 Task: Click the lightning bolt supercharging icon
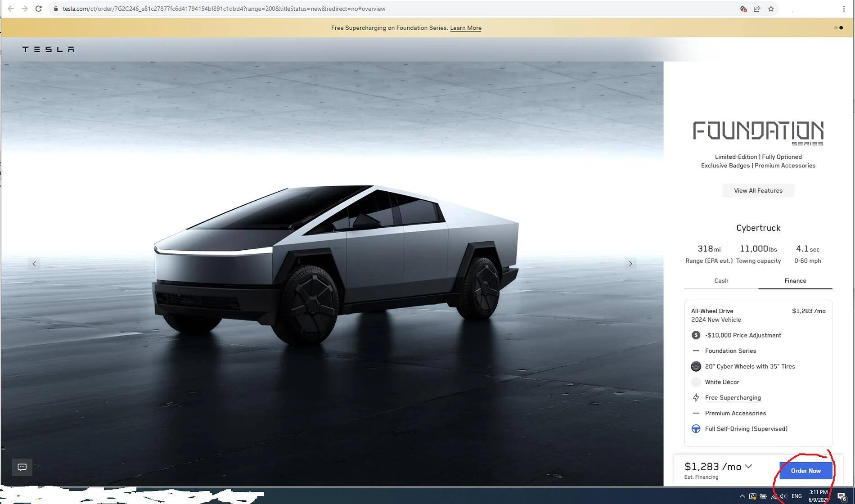[696, 398]
